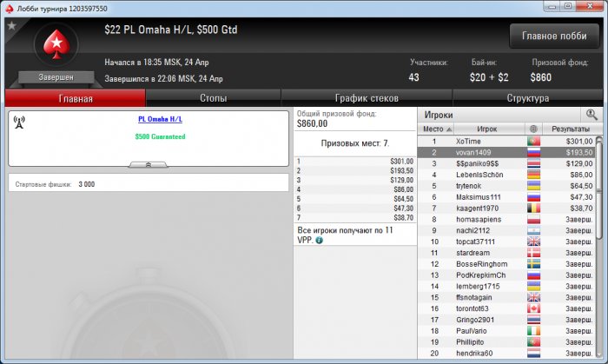The height and width of the screenshot is (364, 608).
Task: Open the player search magnifier icon
Action: tap(591, 115)
